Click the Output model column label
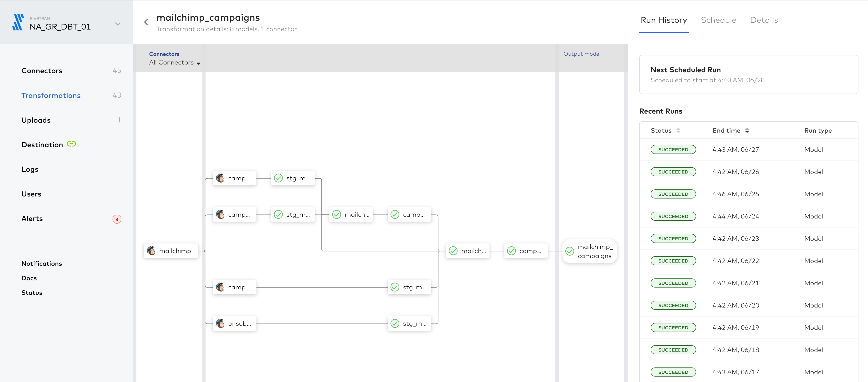 pyautogui.click(x=582, y=54)
